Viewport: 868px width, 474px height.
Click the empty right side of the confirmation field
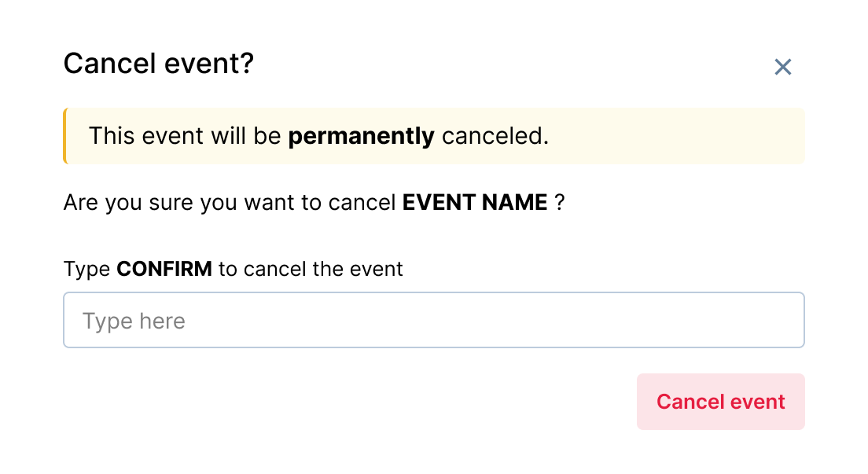668,320
